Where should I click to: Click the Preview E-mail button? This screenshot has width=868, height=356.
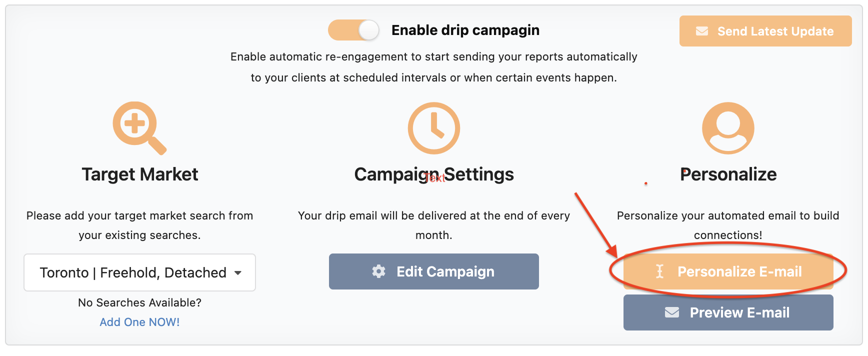(728, 312)
